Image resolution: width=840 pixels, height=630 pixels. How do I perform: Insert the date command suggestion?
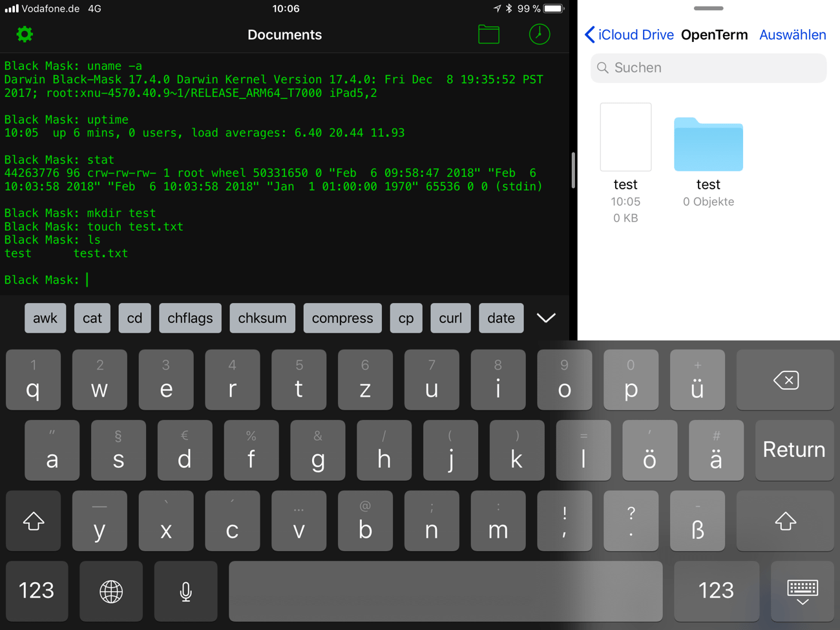pyautogui.click(x=501, y=318)
